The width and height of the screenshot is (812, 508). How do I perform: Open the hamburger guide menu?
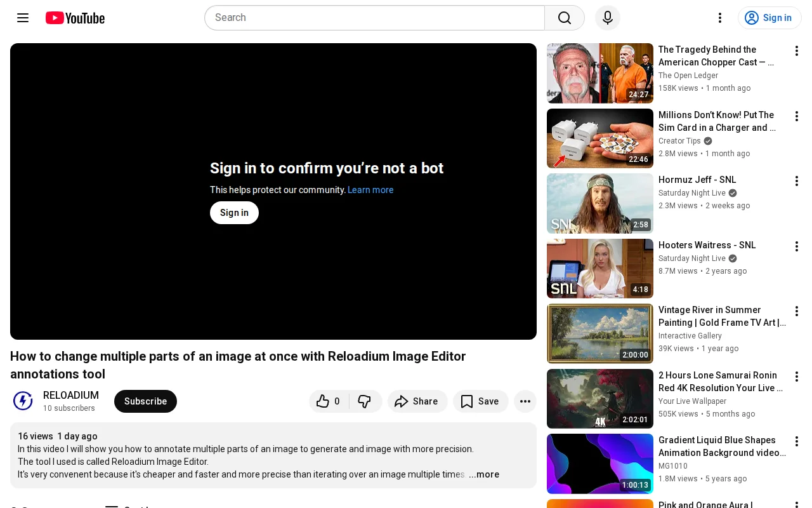click(x=23, y=18)
